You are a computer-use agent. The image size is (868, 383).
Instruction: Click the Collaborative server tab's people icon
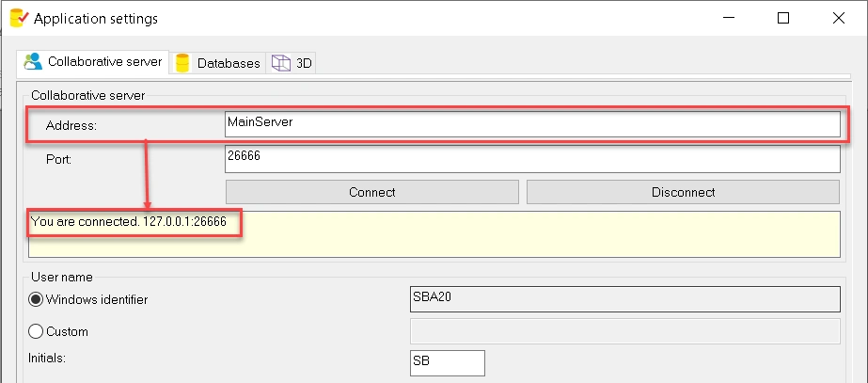pos(33,62)
